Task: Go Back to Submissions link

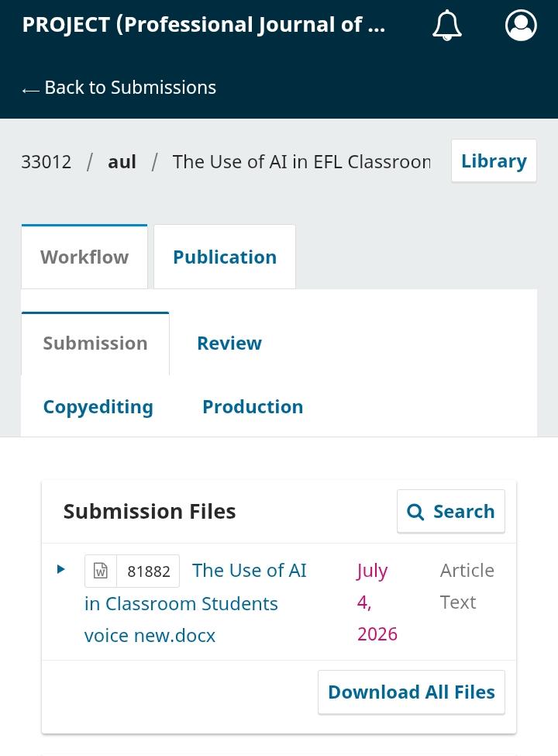Action: pos(119,88)
